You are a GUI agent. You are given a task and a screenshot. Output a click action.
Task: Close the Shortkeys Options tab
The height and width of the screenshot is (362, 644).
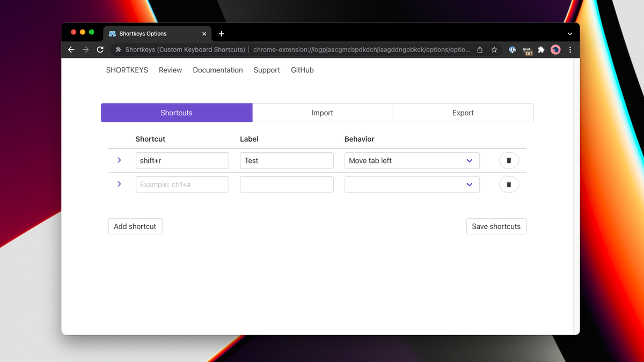[x=204, y=33]
